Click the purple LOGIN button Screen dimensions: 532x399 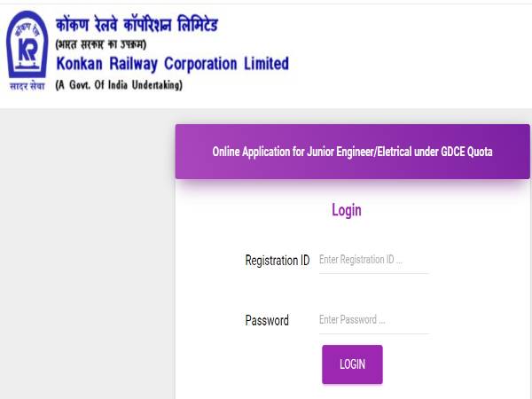pyautogui.click(x=352, y=364)
